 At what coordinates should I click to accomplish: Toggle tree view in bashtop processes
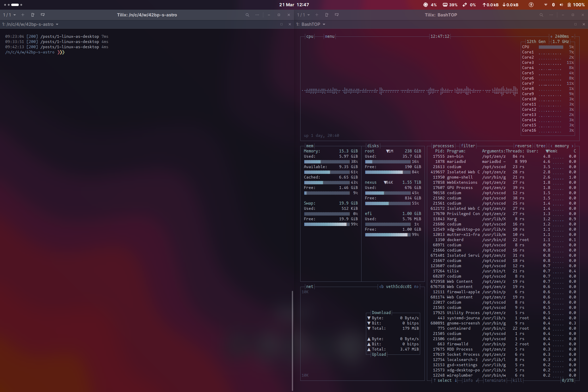pyautogui.click(x=541, y=146)
